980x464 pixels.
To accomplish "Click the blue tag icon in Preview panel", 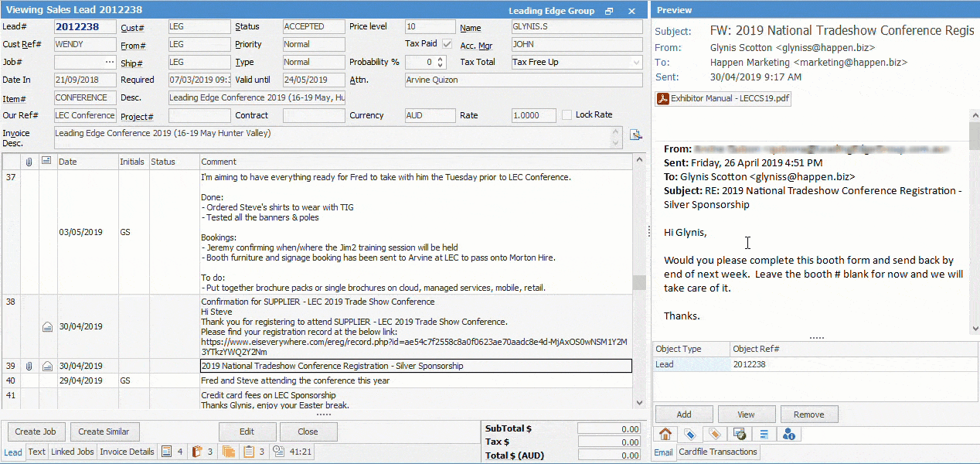I will [689, 434].
